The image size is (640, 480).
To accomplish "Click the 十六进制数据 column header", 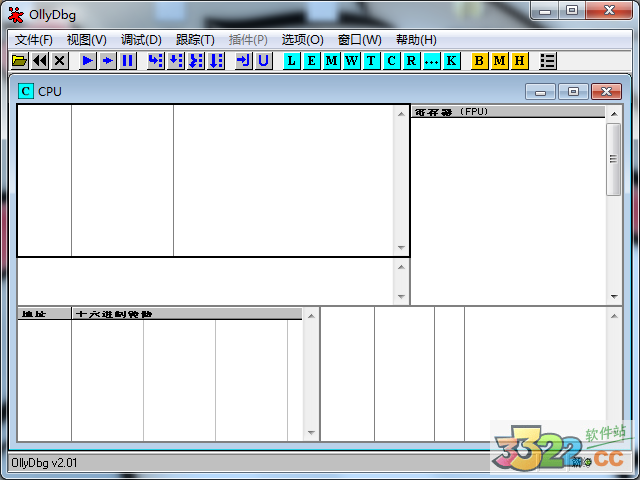I will [187, 314].
